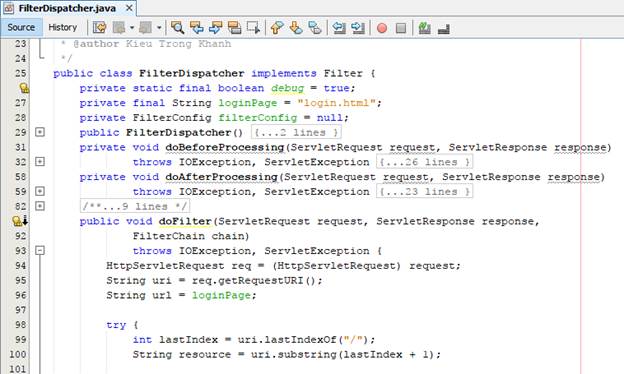Click Shift Line Left icon
624x374 pixels.
339,27
